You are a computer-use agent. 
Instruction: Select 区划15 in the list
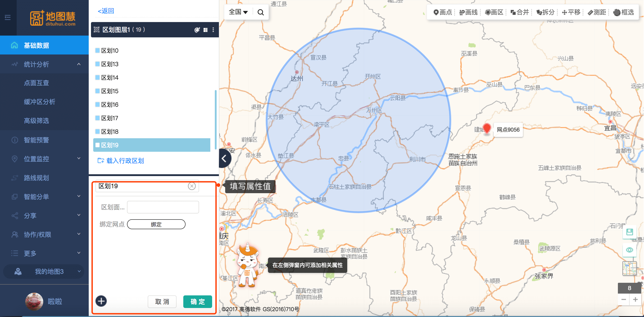coord(152,91)
